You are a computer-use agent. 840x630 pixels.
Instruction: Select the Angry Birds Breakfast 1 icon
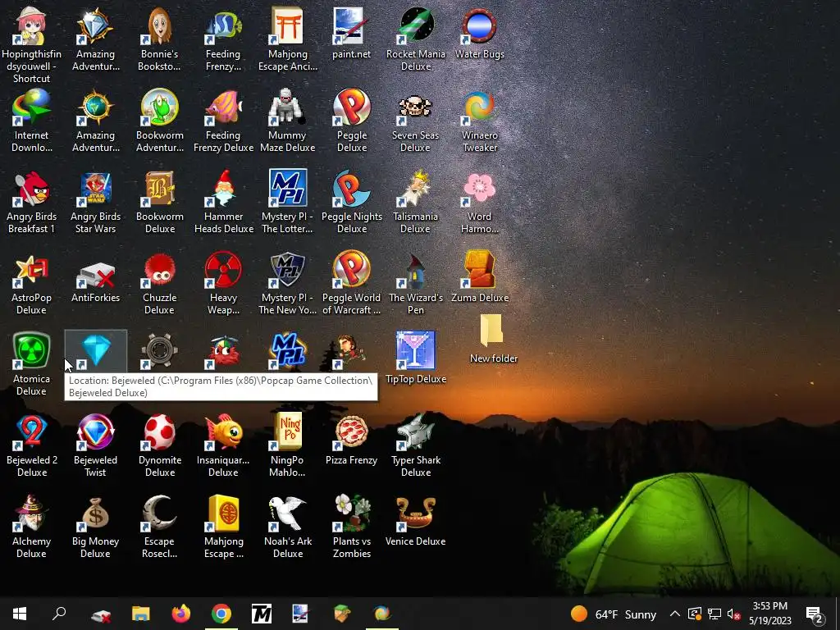pos(31,189)
